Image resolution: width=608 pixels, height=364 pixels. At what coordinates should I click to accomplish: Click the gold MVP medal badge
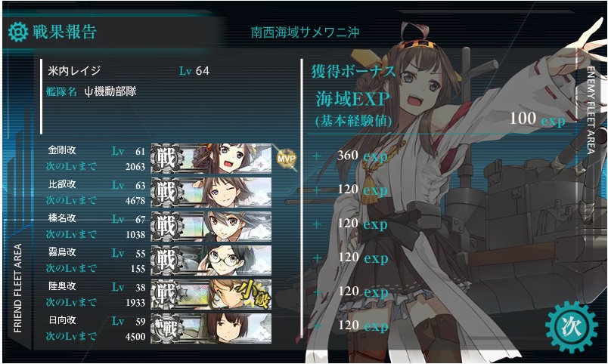pyautogui.click(x=286, y=159)
